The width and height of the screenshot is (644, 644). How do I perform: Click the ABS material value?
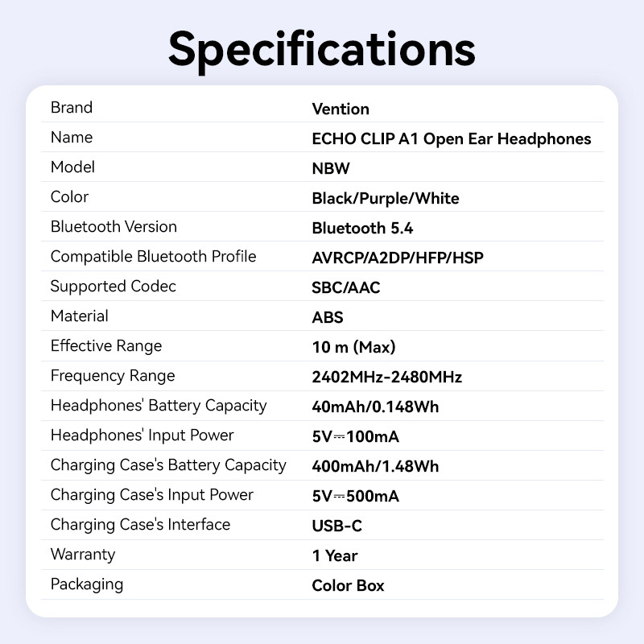click(328, 317)
